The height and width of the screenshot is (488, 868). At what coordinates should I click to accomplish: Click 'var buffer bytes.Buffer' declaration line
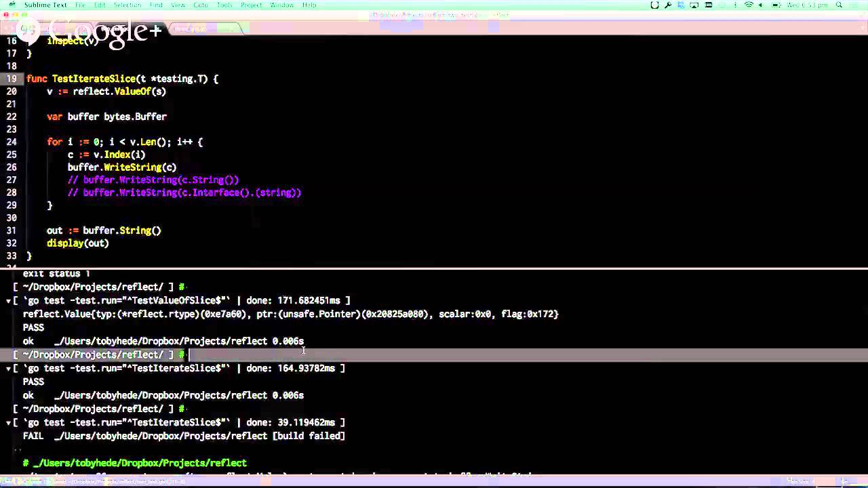pos(106,117)
